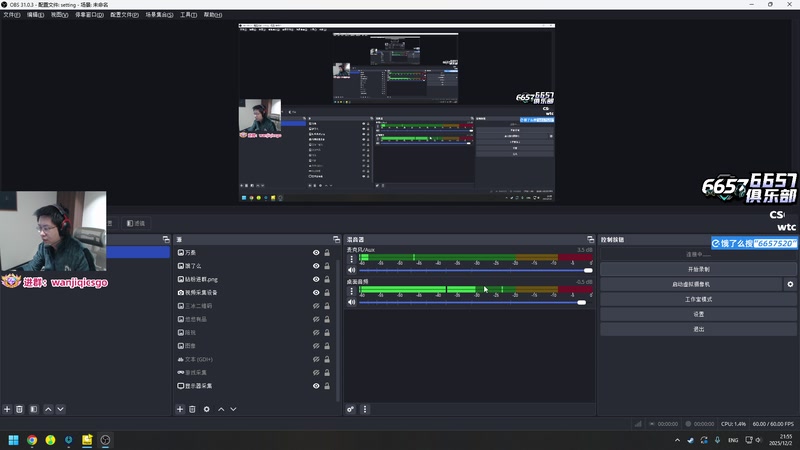Image resolution: width=800 pixels, height=450 pixels.
Task: Open the green-yellow round taskbar app
Action: pyautogui.click(x=50, y=440)
